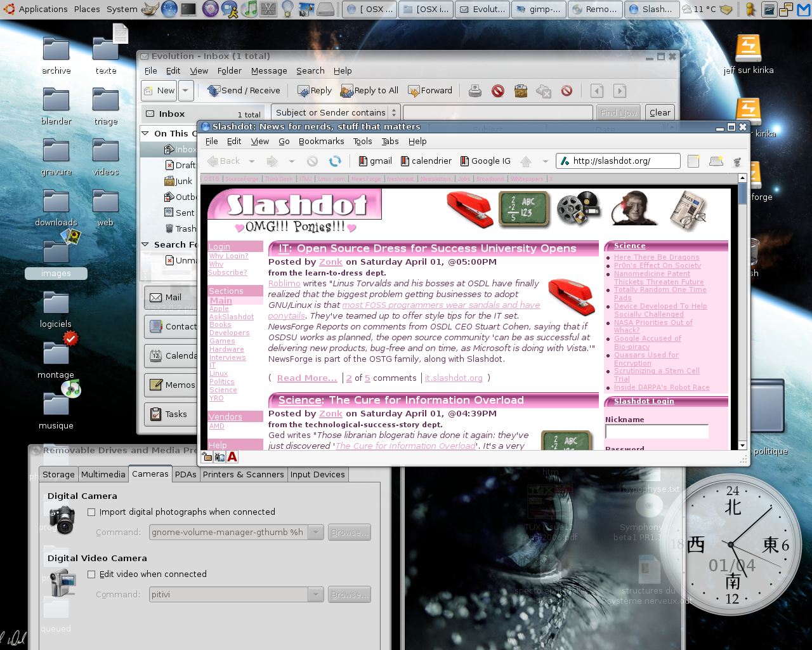
Task: Go to previous message arrow in Evolution
Action: click(596, 91)
